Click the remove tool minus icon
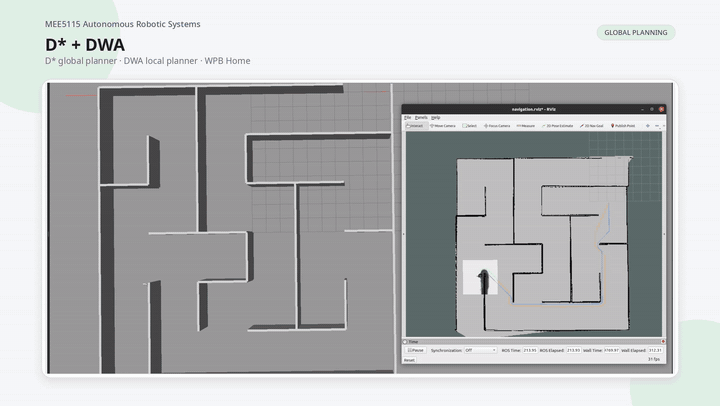 [x=657, y=126]
